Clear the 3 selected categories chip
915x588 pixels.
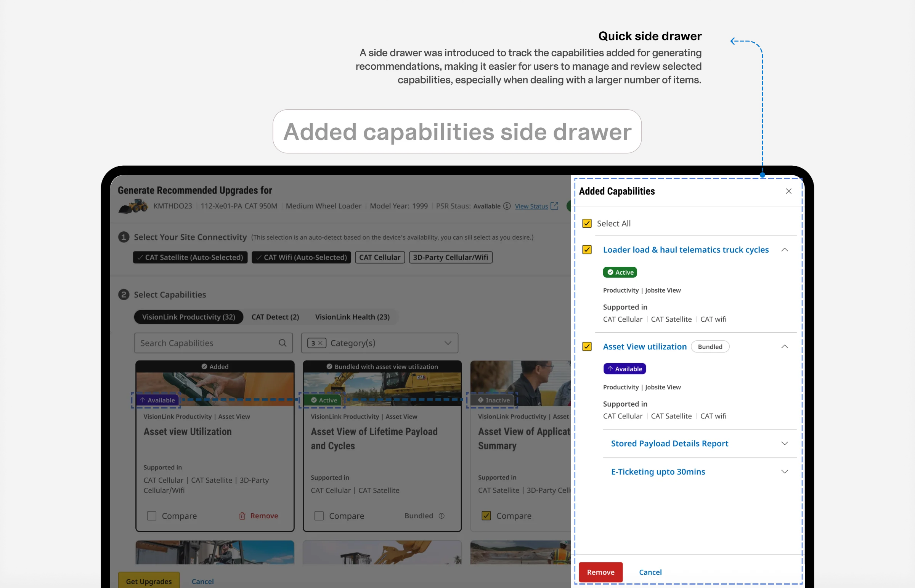point(316,343)
